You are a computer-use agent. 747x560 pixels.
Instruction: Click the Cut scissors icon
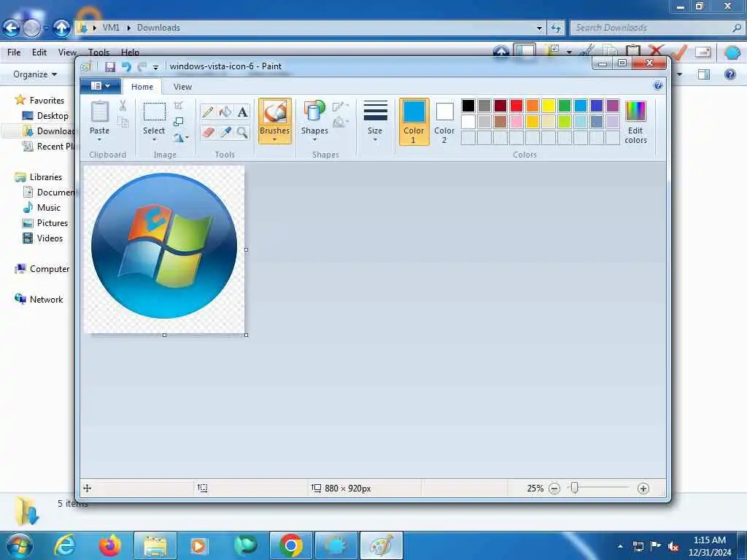point(123,105)
